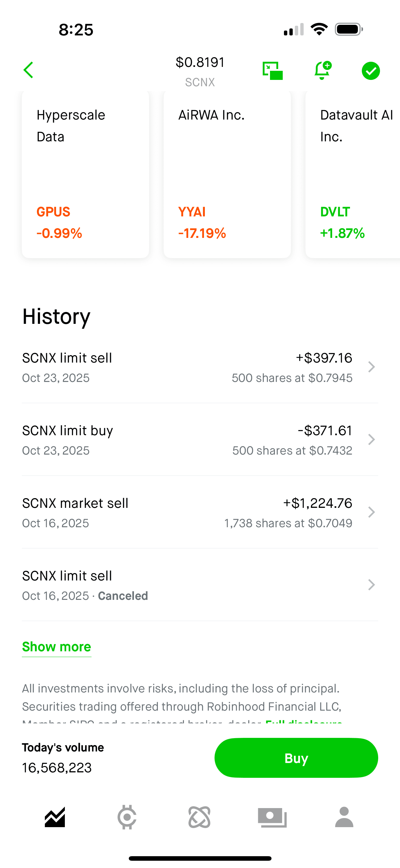
Task: Select the AiRWA Inc. YYAI card
Action: (227, 174)
